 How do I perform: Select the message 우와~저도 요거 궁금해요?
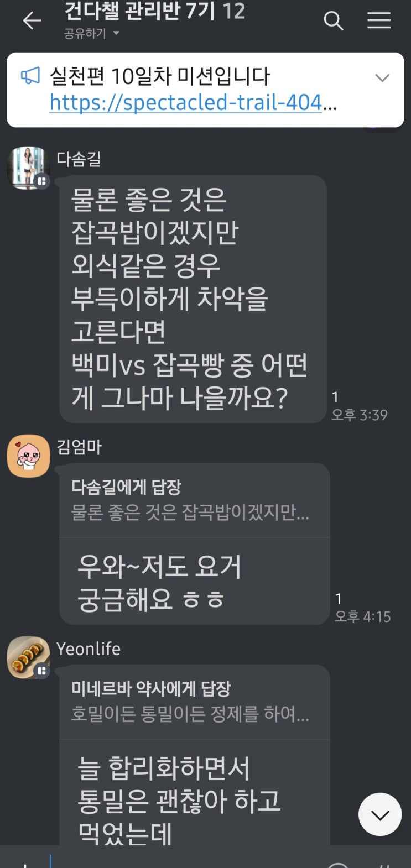194,582
